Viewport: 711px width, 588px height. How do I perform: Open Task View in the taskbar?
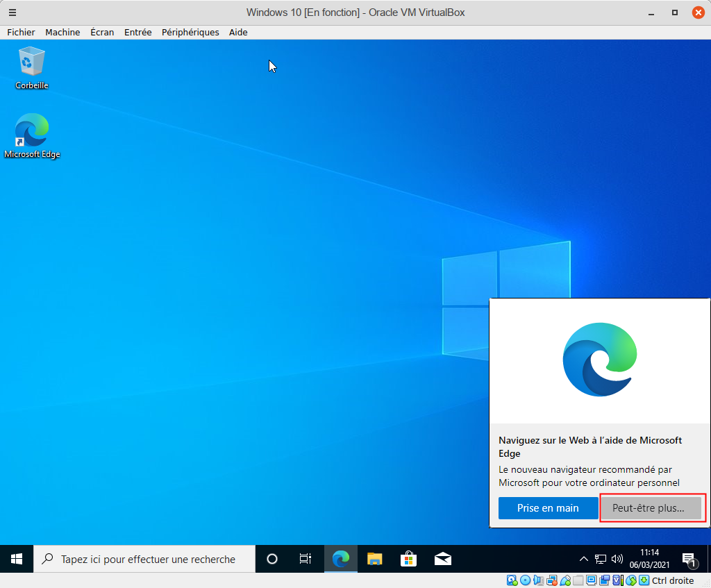[305, 559]
